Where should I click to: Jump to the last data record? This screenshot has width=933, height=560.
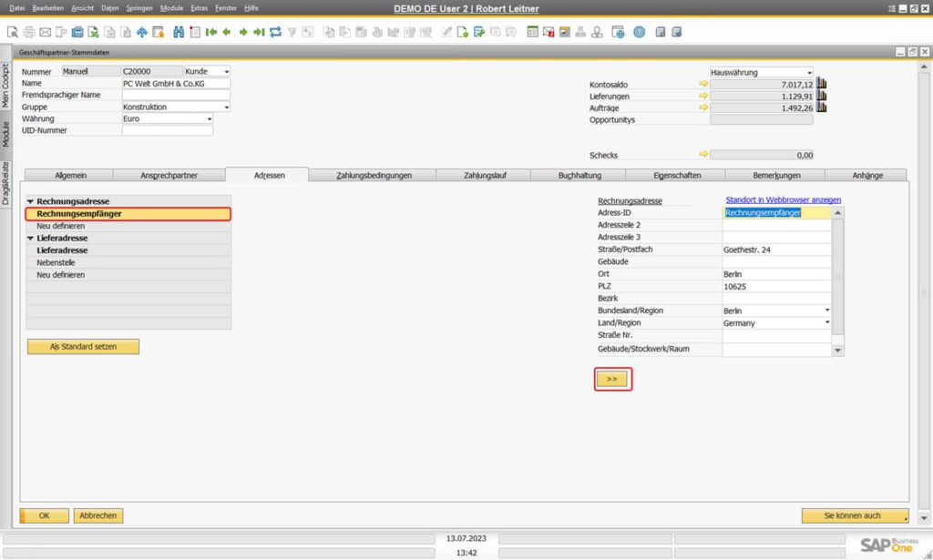tap(259, 32)
